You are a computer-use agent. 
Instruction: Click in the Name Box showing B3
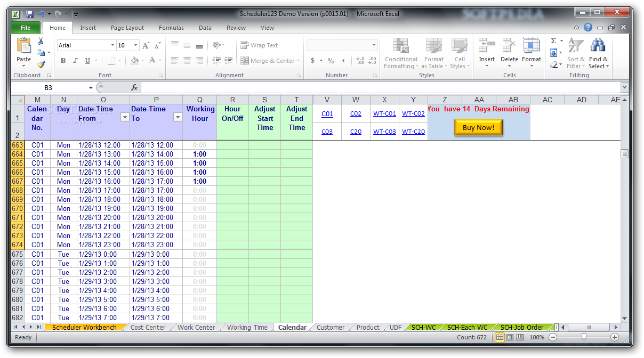click(49, 87)
